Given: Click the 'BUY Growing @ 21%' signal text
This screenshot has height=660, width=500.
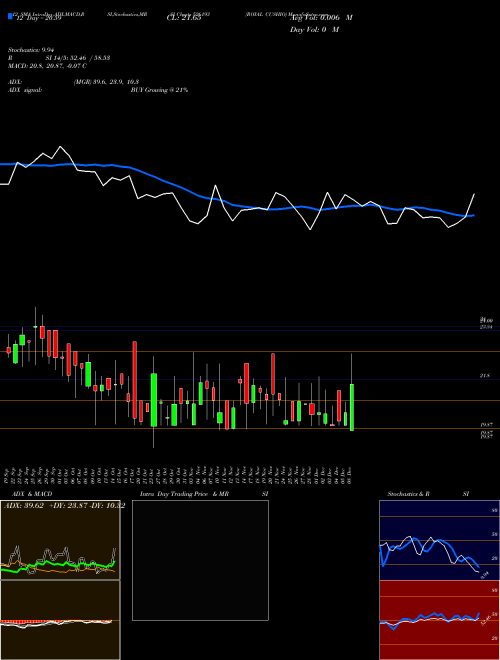Looking at the screenshot, I should tap(159, 90).
